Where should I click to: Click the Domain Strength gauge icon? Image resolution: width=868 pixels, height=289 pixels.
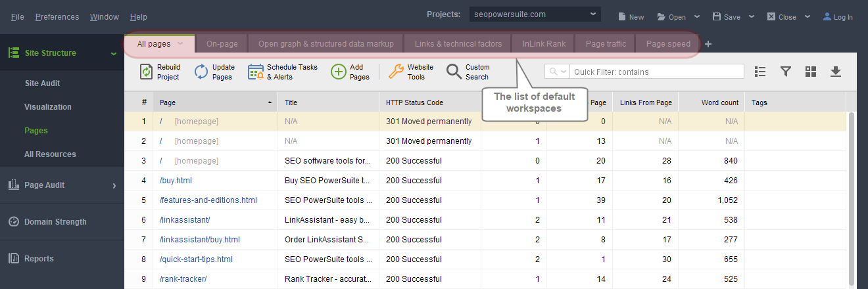tap(13, 221)
